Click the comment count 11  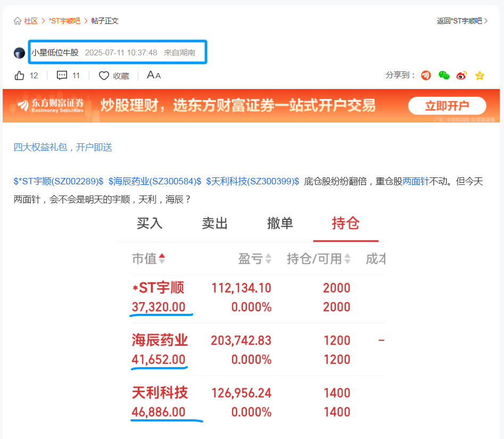point(76,76)
